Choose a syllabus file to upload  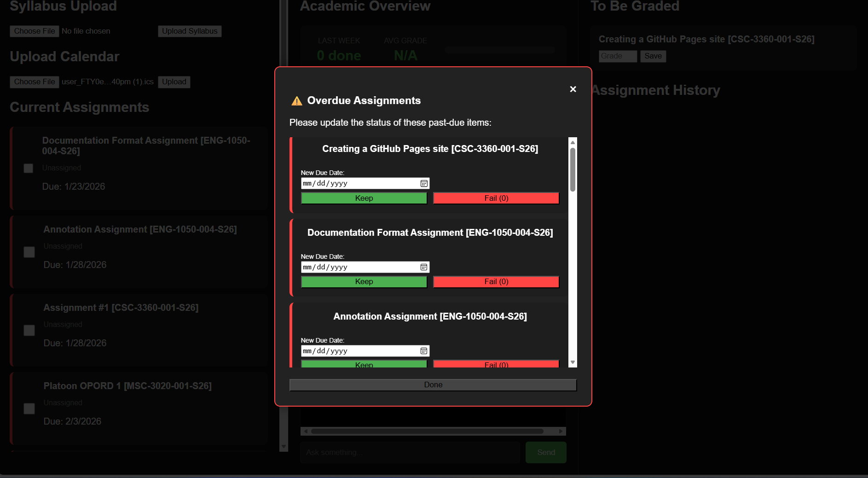pos(35,31)
